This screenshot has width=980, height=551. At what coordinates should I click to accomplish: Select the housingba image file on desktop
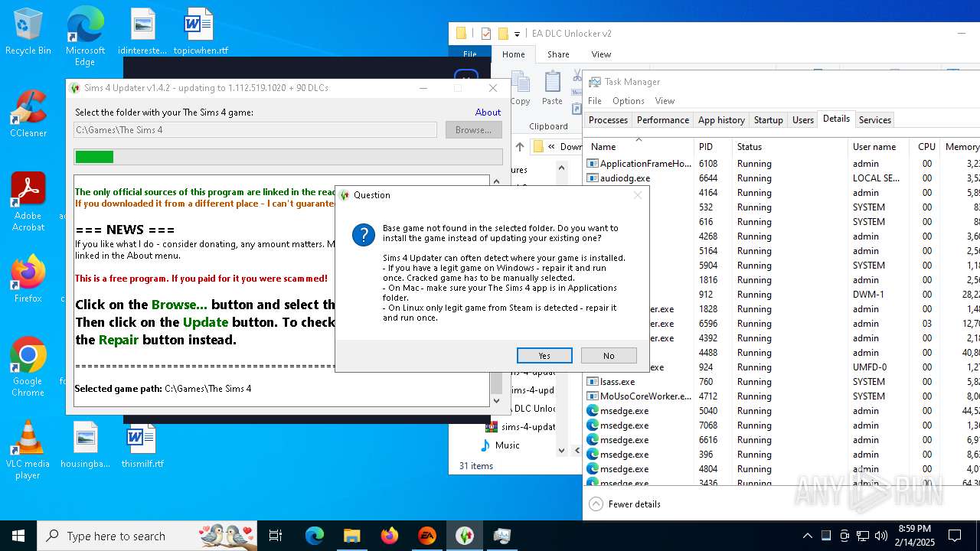86,445
